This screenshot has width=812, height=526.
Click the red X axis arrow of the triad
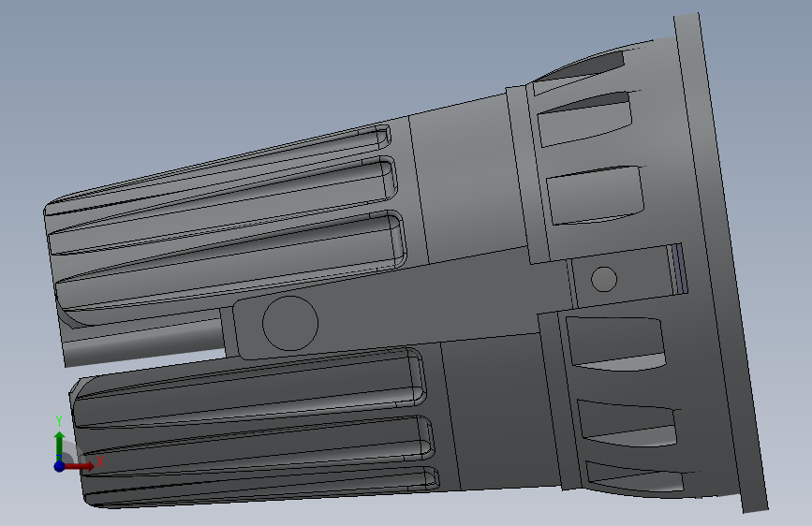point(79,466)
